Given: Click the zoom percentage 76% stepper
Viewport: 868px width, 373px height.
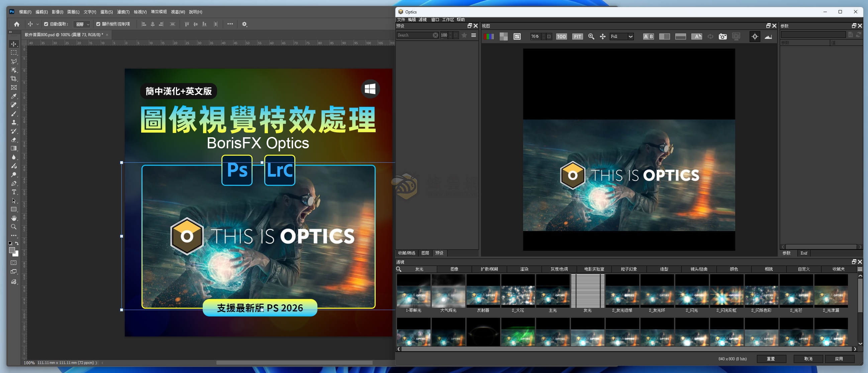Looking at the screenshot, I should [x=544, y=36].
